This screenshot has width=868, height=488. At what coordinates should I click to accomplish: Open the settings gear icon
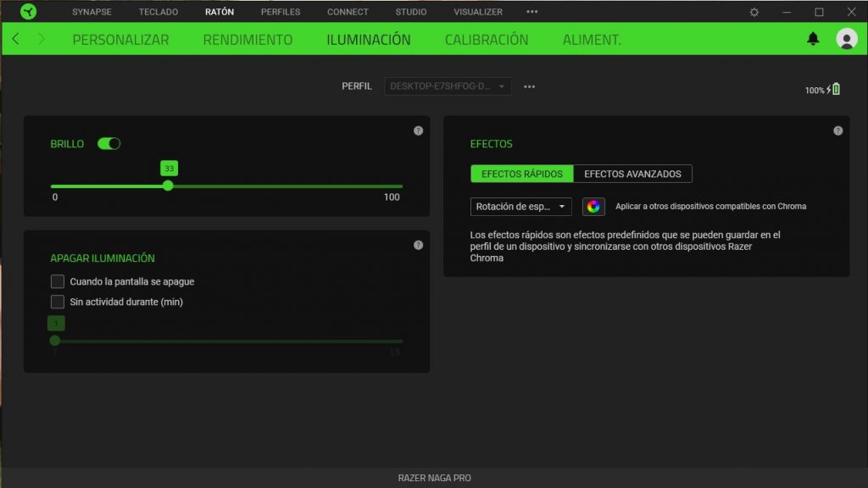pos(754,12)
